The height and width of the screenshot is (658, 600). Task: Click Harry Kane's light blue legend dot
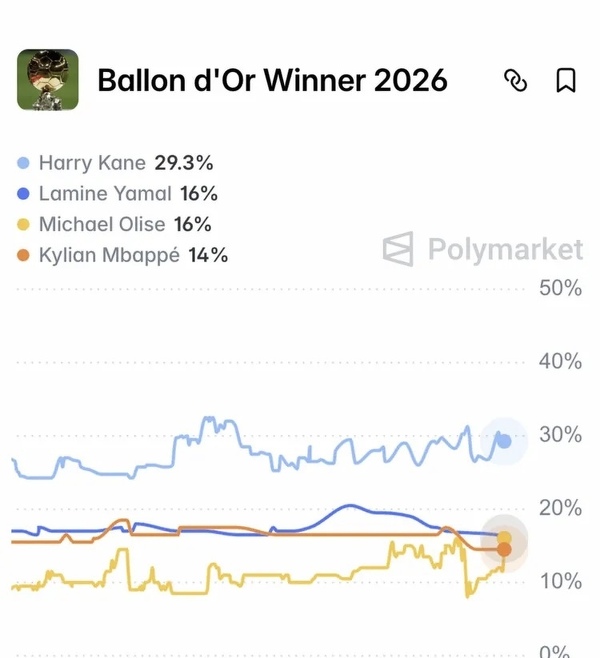(24, 163)
